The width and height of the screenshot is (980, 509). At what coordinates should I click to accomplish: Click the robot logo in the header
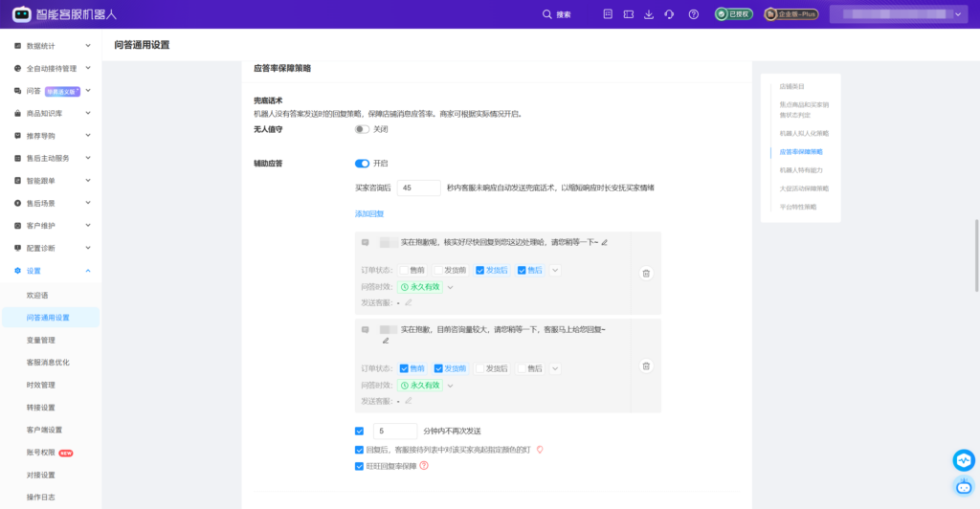(22, 13)
